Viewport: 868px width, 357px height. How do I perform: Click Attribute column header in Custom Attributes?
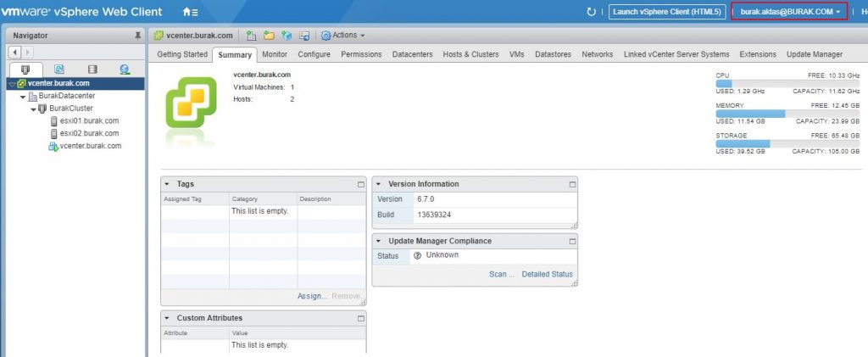point(195,333)
